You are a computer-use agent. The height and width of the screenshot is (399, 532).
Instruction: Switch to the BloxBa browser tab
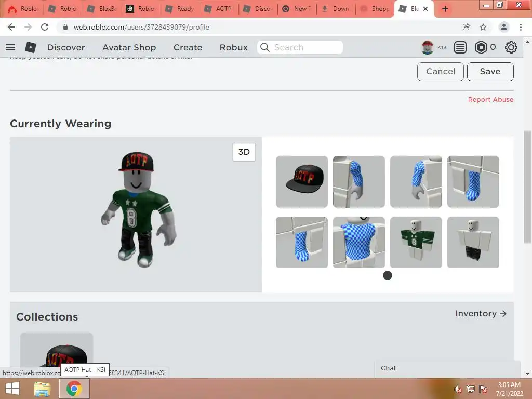tap(102, 9)
